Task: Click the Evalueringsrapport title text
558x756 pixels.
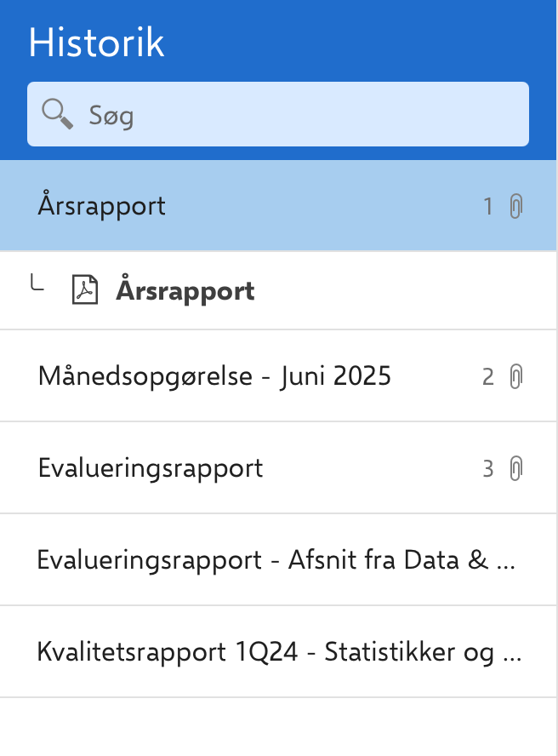Action: tap(151, 468)
